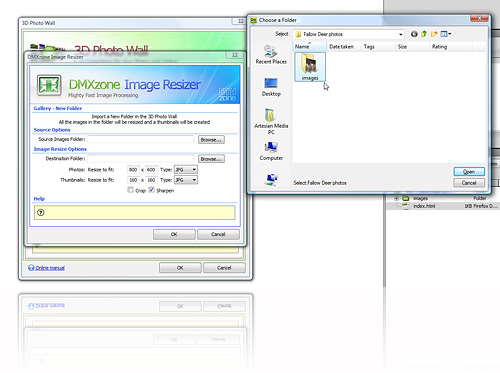Sort by the Name column

pos(310,47)
